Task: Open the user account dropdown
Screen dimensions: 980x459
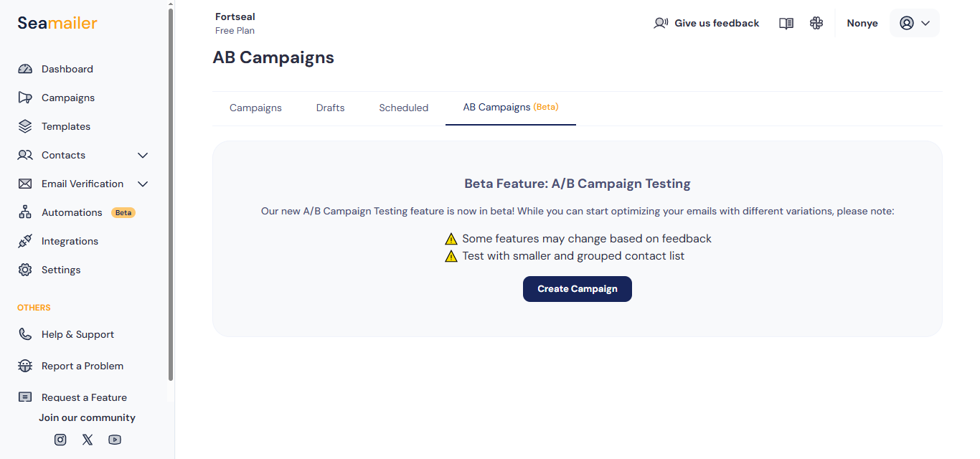Action: coord(914,23)
